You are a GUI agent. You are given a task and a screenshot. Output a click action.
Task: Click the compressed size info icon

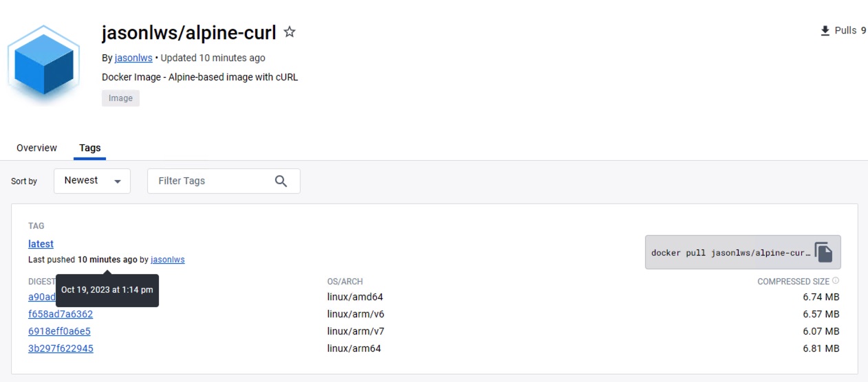point(836,281)
